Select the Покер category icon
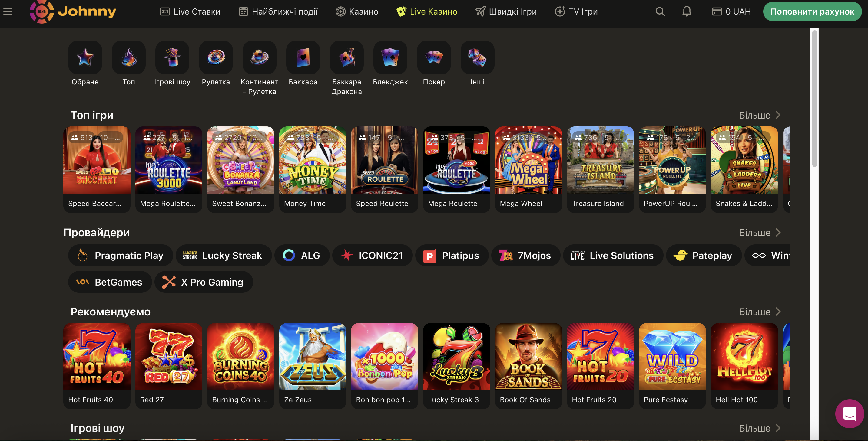 coord(434,57)
